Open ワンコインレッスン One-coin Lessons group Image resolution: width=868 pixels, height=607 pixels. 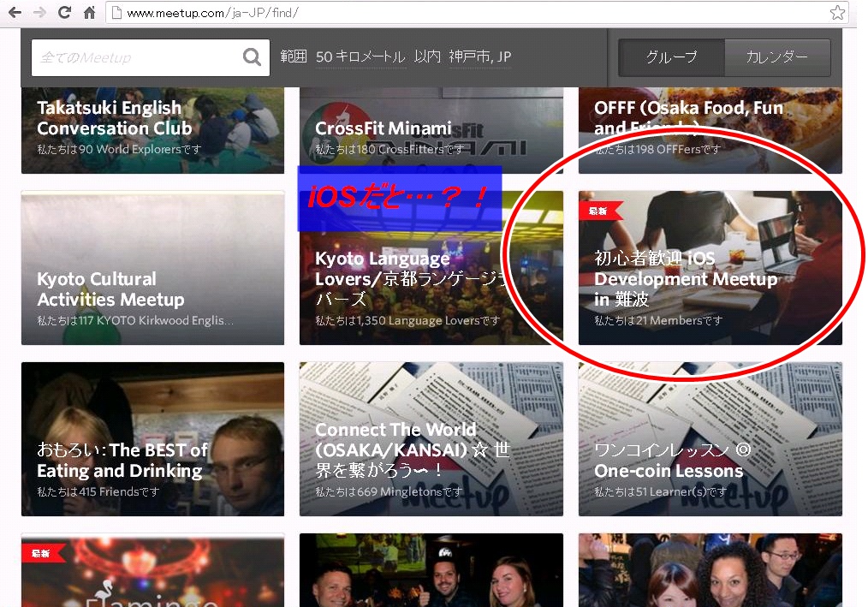[x=710, y=439]
